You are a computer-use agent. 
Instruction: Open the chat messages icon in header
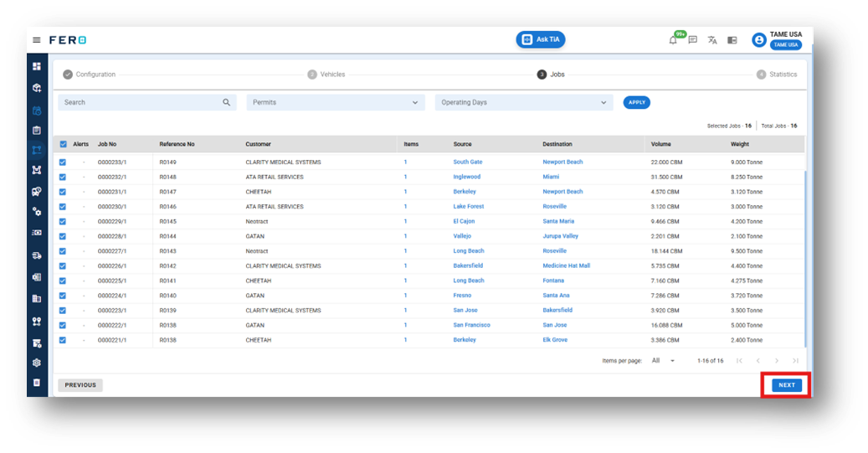[692, 40]
